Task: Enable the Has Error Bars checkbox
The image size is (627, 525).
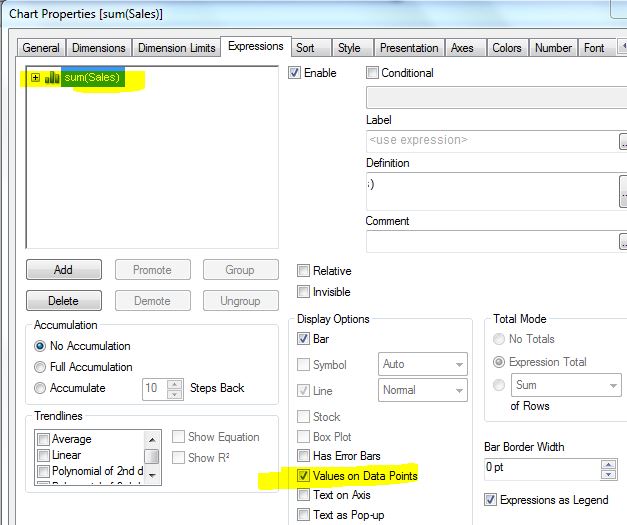Action: click(x=303, y=456)
